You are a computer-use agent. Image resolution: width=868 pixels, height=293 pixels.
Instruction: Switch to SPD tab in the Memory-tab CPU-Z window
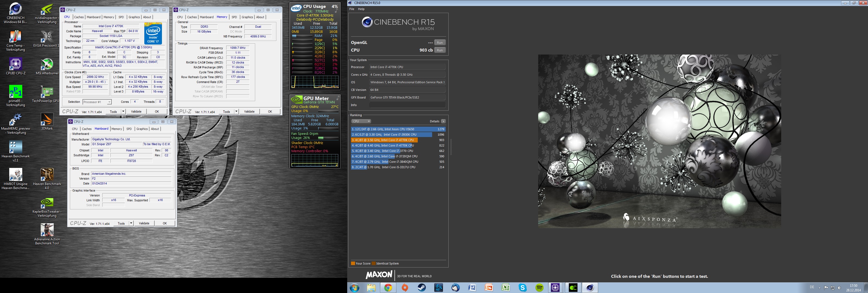(x=234, y=17)
